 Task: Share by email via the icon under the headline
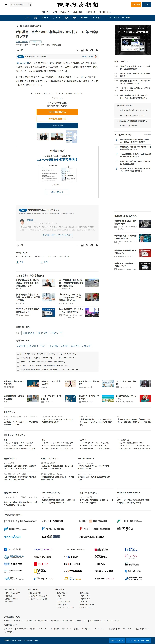[77, 50]
